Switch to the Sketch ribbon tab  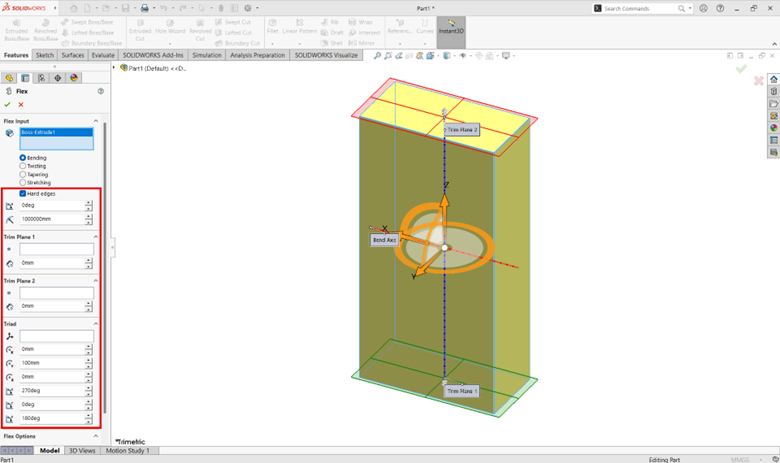(x=45, y=56)
